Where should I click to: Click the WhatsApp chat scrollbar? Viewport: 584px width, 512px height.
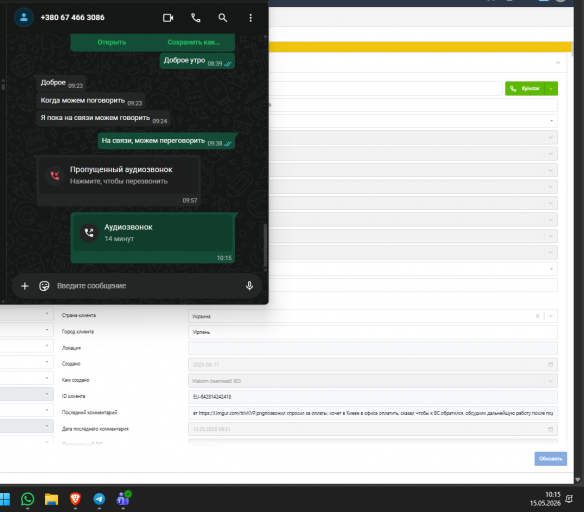click(x=265, y=244)
